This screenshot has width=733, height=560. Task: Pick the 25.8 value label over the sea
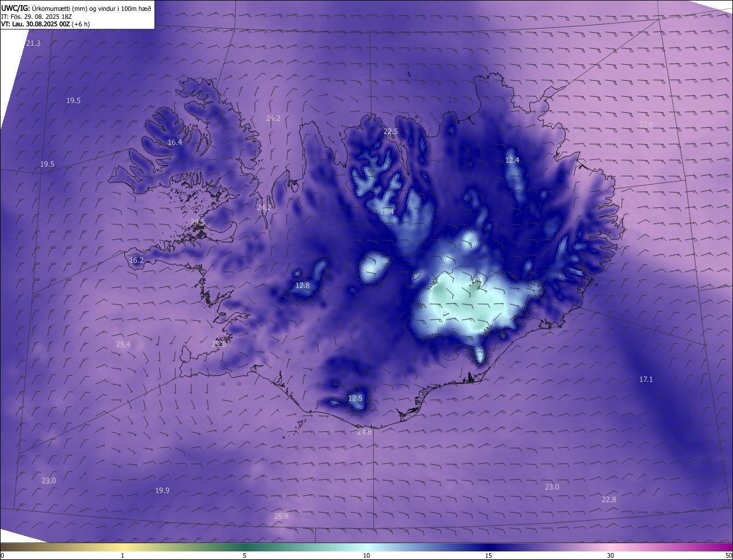(x=281, y=516)
